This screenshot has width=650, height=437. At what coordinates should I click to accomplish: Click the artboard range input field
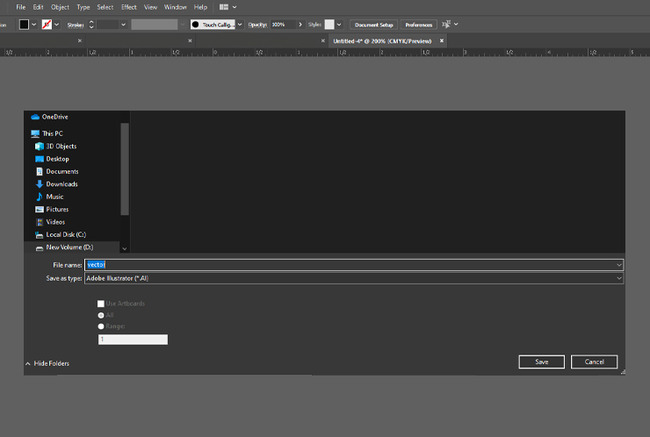[x=133, y=339]
